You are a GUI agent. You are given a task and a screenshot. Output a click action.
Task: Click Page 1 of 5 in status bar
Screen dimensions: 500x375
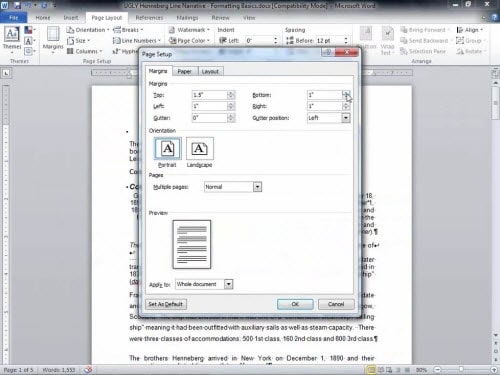tap(18, 370)
